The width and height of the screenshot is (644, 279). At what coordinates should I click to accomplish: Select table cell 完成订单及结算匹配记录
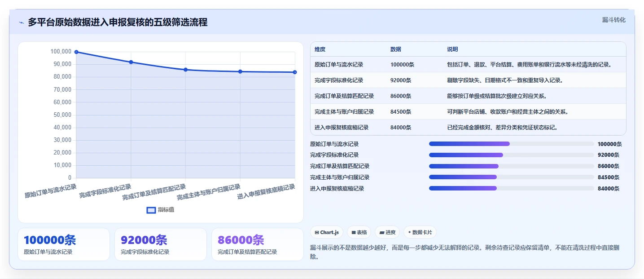click(x=344, y=96)
